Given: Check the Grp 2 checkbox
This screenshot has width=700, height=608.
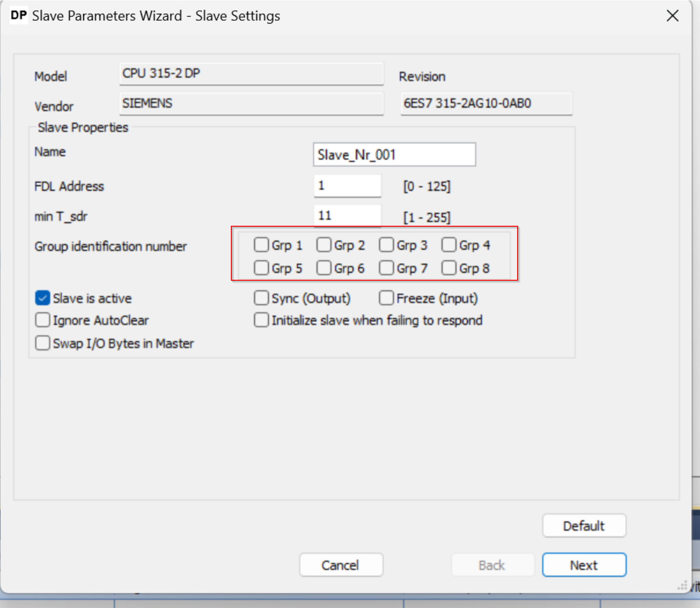Looking at the screenshot, I should pos(324,245).
